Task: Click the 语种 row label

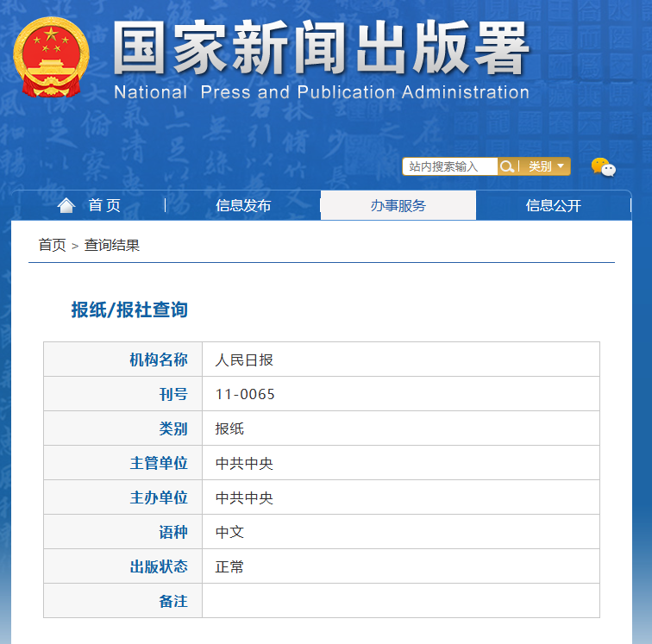Action: tap(173, 532)
